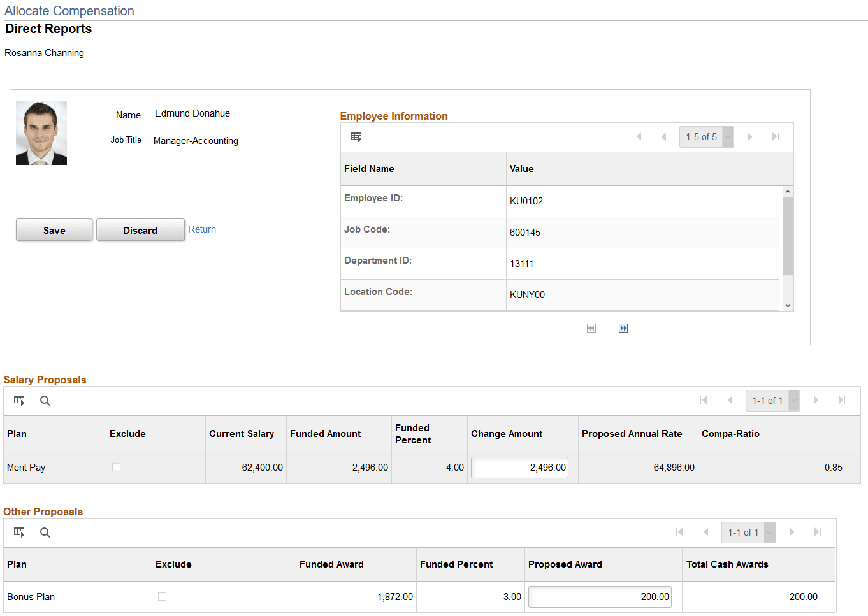
Task: Click the Salary Proposals grid action menu icon
Action: pyautogui.click(x=19, y=400)
